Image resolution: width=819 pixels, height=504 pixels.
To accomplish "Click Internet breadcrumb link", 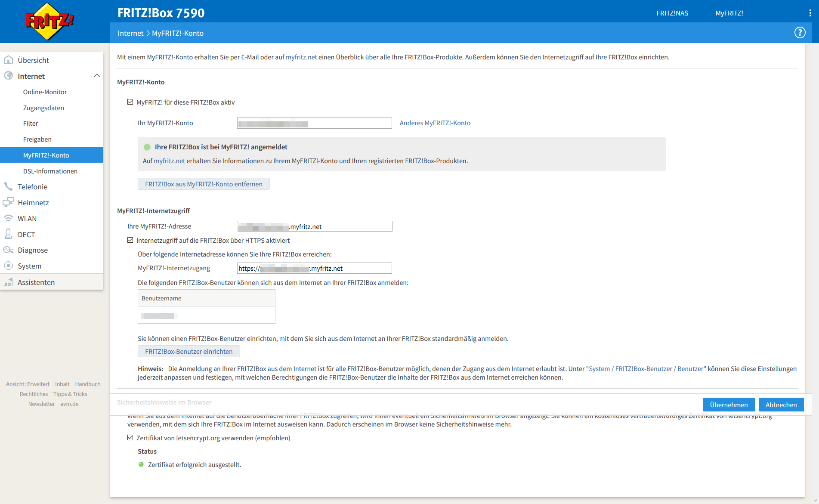I will coord(130,33).
